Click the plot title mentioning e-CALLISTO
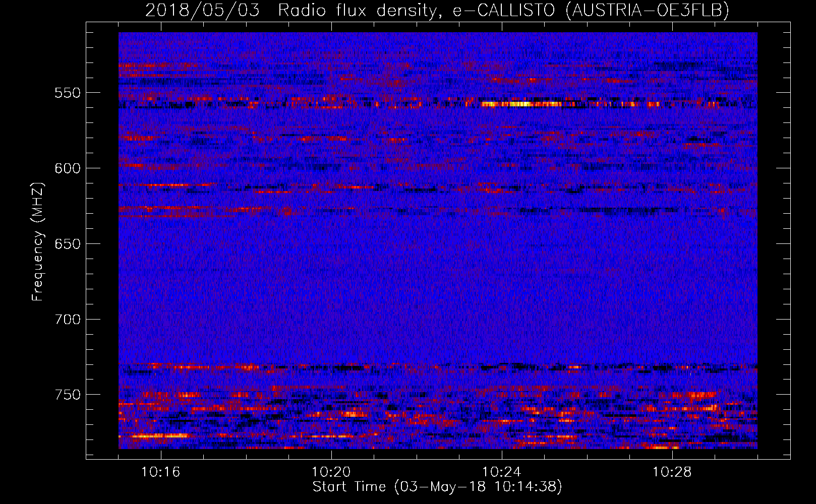 tap(437, 10)
